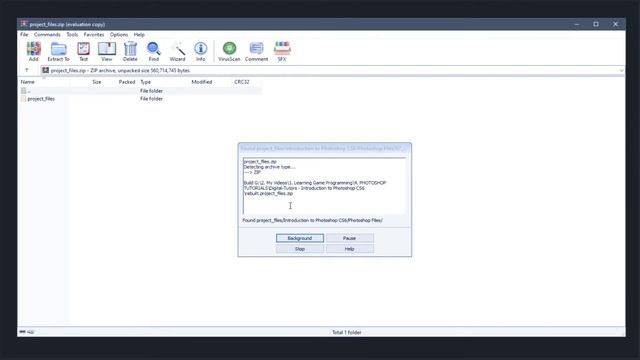Expand the address bar path dropdown
This screenshot has width=640, height=360.
[x=621, y=70]
